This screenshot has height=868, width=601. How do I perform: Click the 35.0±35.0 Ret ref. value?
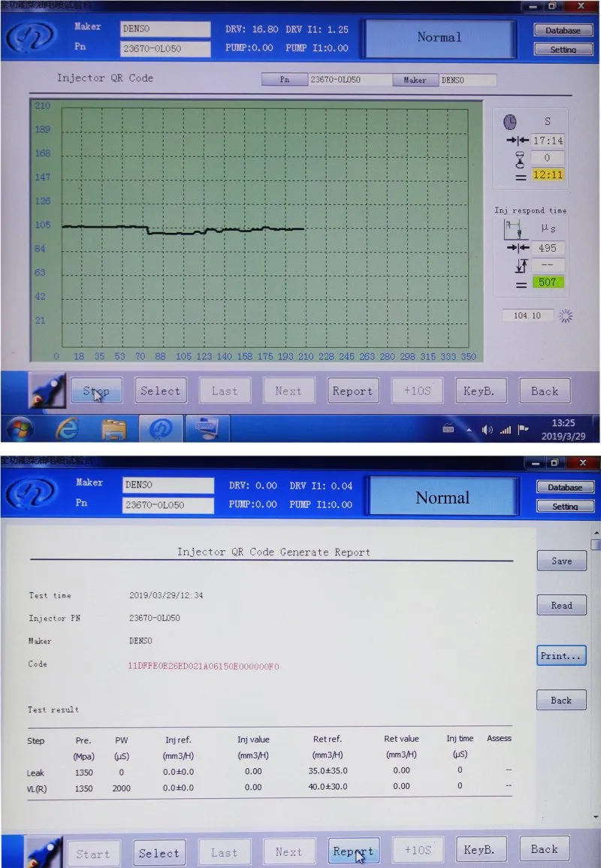coord(328,770)
